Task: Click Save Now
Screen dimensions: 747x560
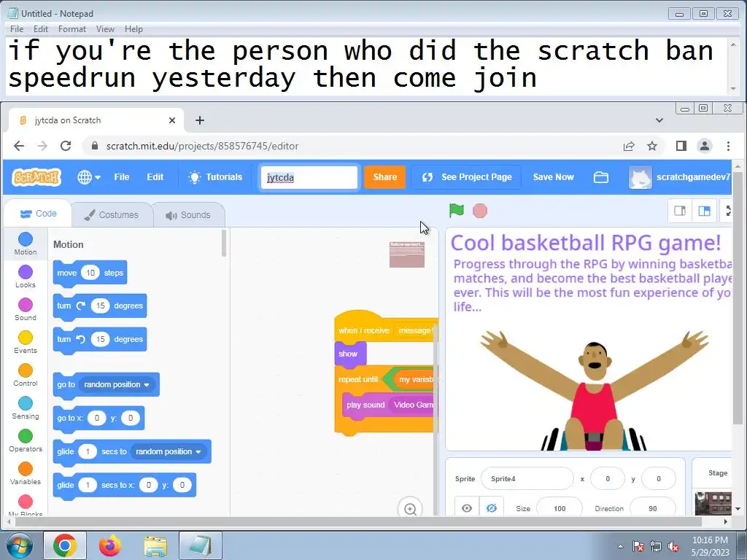Action: (x=553, y=177)
